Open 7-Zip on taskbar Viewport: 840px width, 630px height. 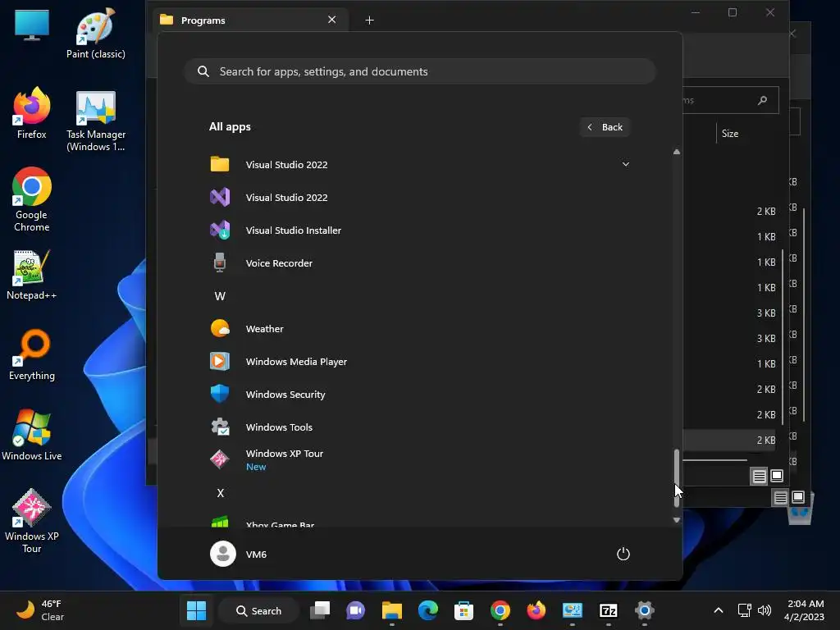(608, 610)
